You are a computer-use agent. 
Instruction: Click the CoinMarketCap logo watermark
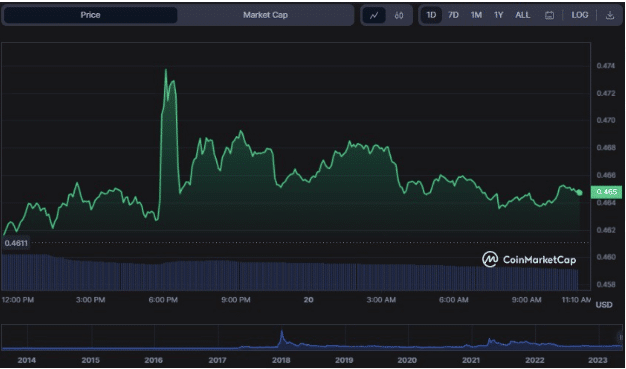529,260
